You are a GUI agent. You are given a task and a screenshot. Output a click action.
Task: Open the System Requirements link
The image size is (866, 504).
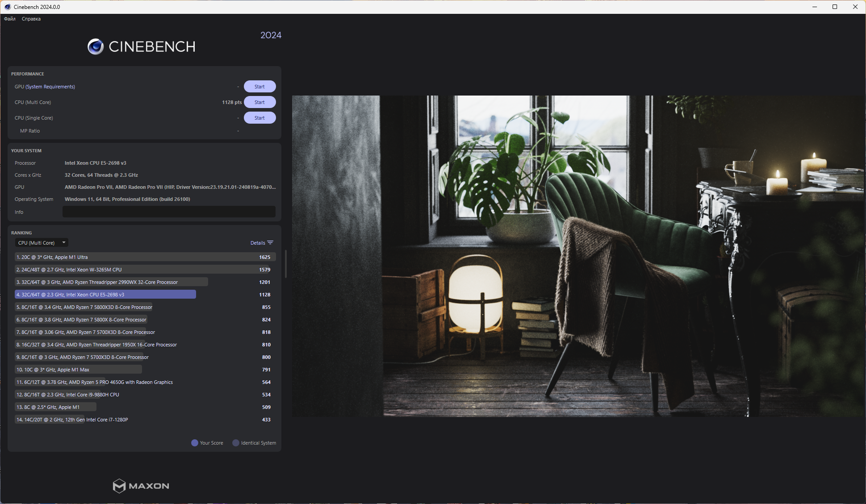pyautogui.click(x=50, y=87)
